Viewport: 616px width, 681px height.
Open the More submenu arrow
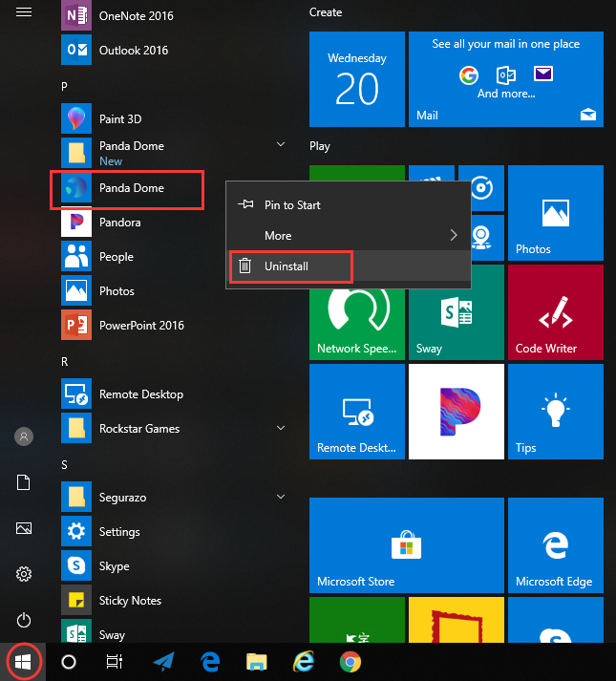[x=454, y=235]
